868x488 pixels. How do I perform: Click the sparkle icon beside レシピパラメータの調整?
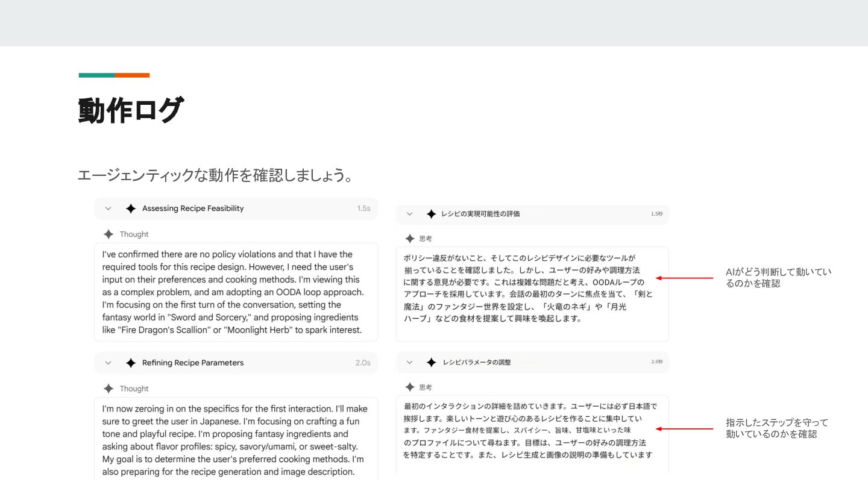coord(431,362)
